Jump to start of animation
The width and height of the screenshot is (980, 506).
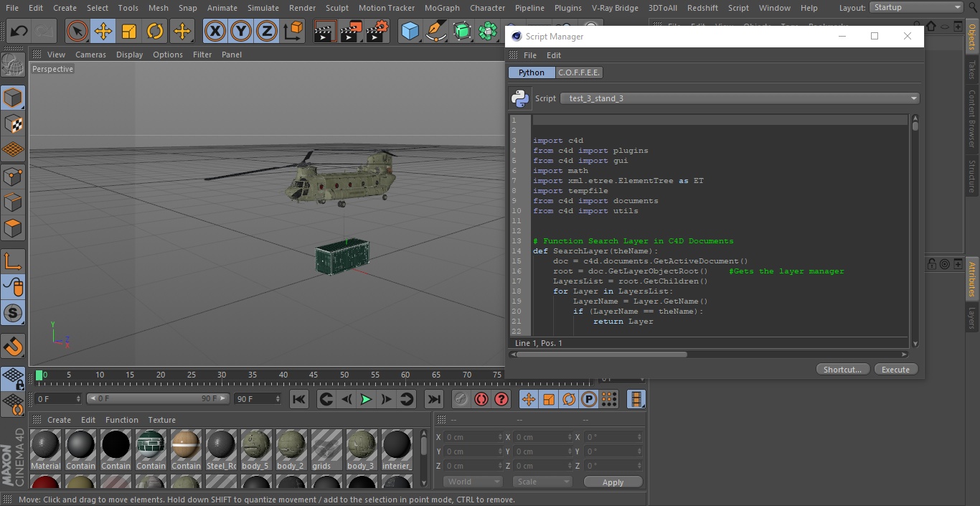click(299, 399)
